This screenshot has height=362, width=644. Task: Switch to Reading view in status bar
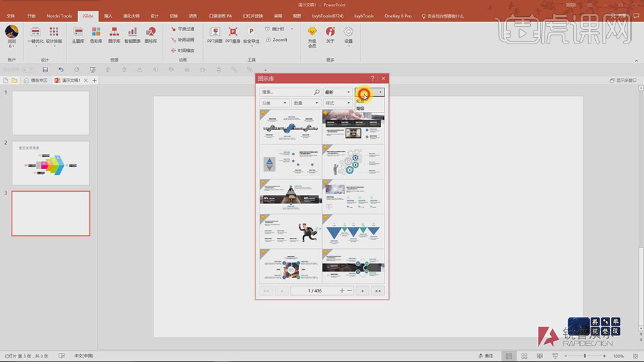pyautogui.click(x=539, y=356)
